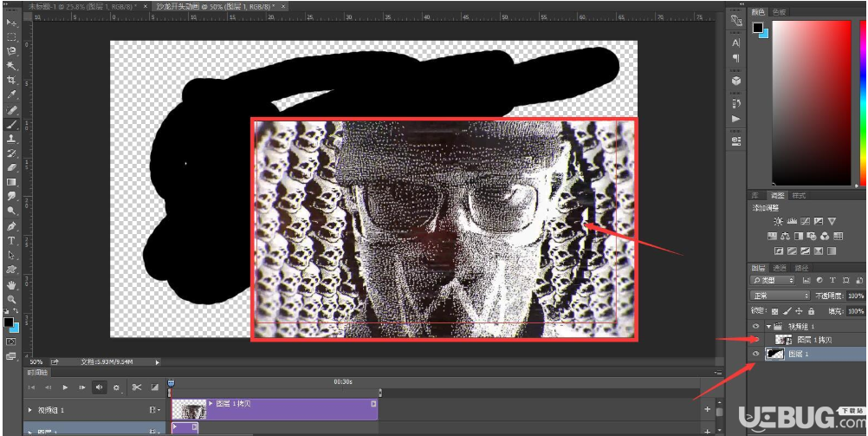Screen dimensions: 868x436
Task: Expand 图层 1 拷贝 clip properties arrow
Action: point(211,403)
